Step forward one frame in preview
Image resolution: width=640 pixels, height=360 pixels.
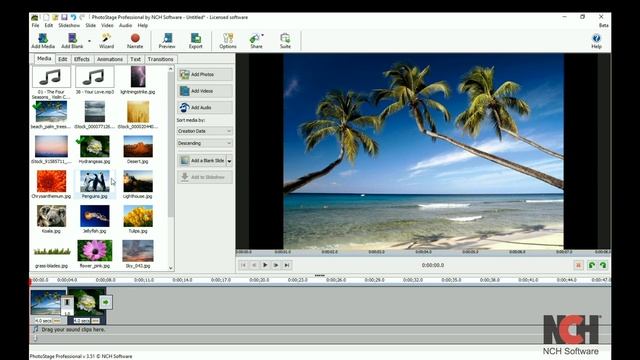pos(276,265)
